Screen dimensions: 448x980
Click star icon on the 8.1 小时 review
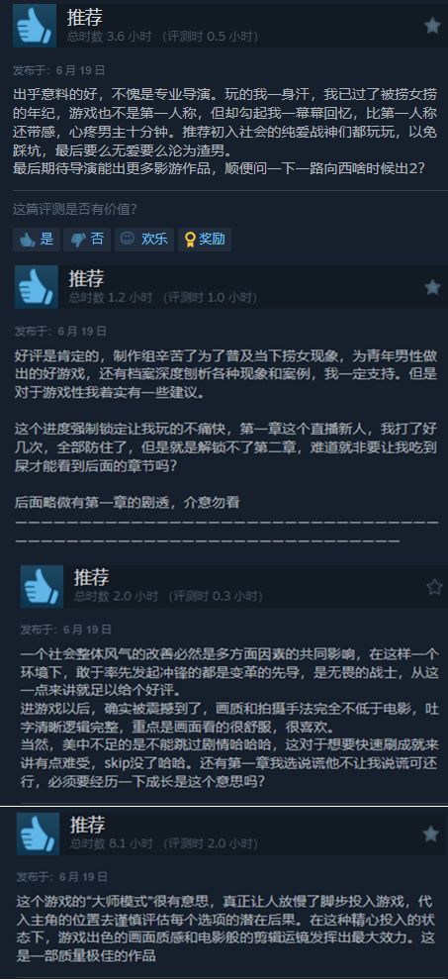click(x=431, y=833)
